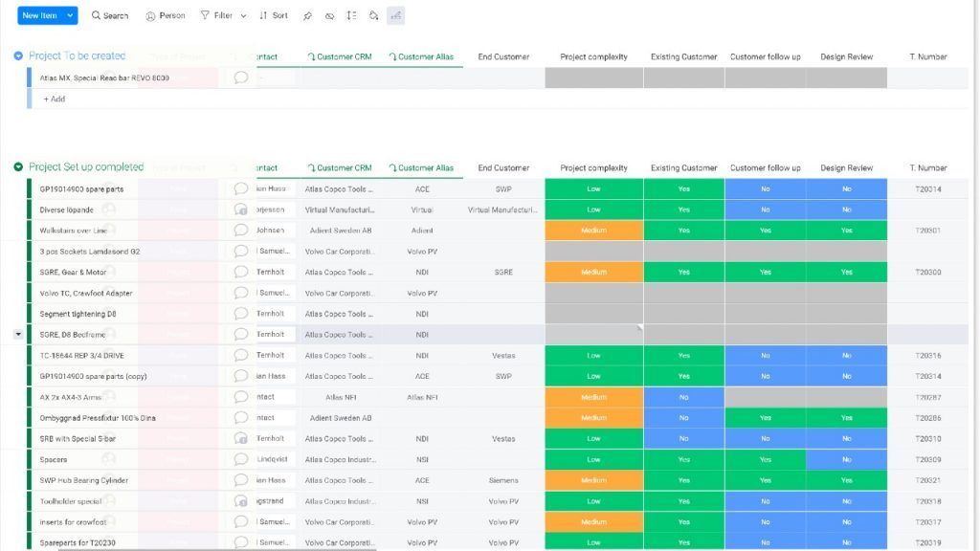
Task: Open conversation for SGRE, Gear & Motor
Action: [240, 272]
